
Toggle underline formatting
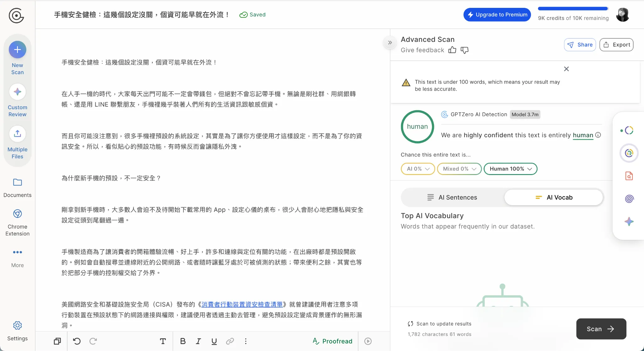point(214,341)
